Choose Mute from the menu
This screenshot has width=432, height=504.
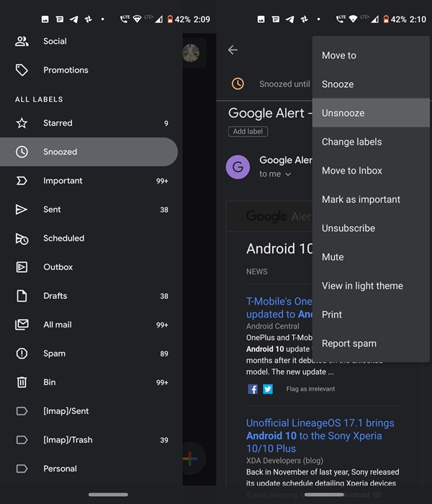[x=371, y=257]
